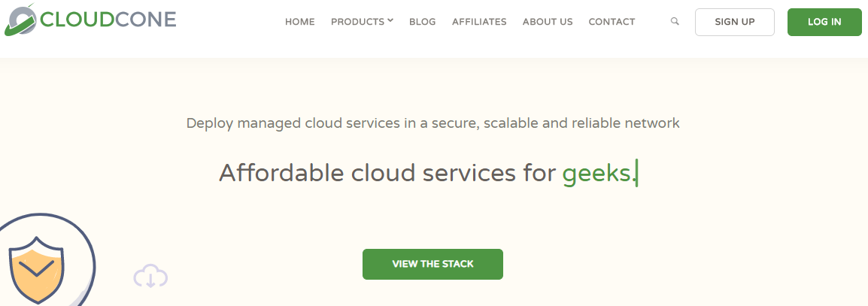
Task: Click the "Deploy managed cloud services" subtitle
Action: (x=433, y=123)
